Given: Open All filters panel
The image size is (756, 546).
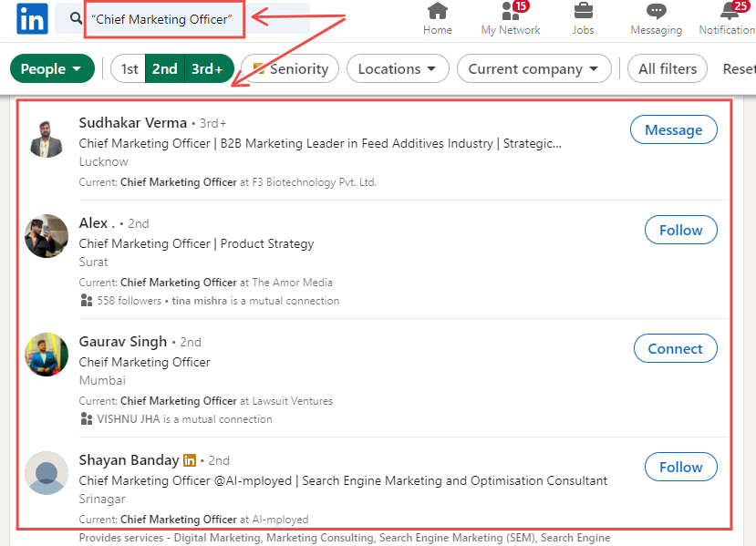Looking at the screenshot, I should coord(668,68).
